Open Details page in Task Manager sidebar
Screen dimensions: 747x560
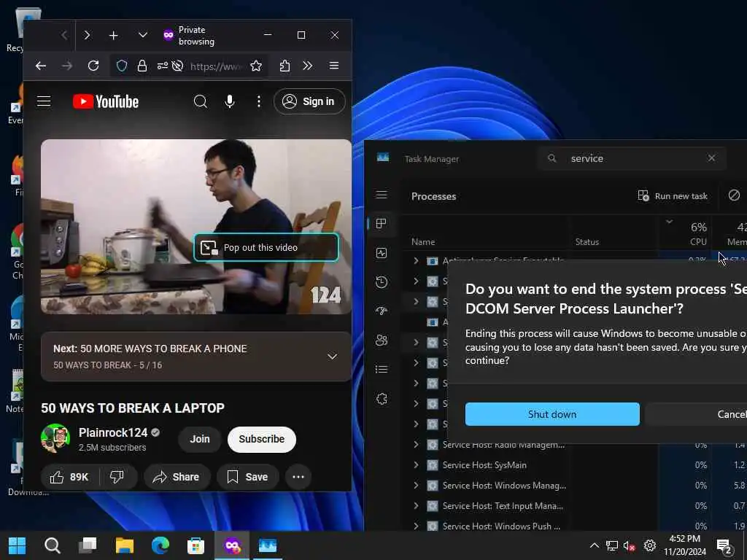(381, 370)
